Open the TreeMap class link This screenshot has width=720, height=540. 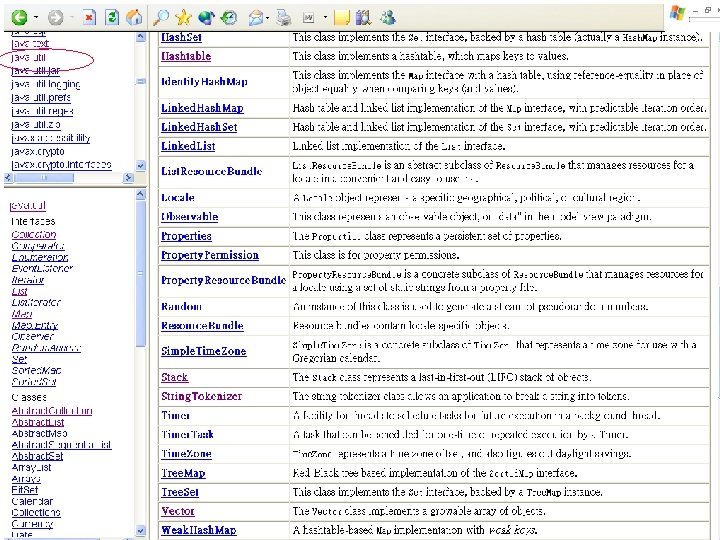183,473
